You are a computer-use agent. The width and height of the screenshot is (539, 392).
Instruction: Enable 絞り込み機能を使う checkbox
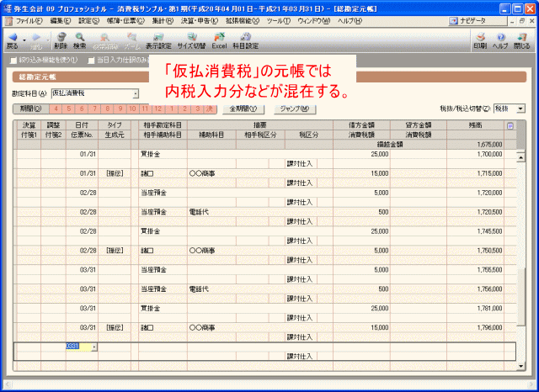click(13, 61)
